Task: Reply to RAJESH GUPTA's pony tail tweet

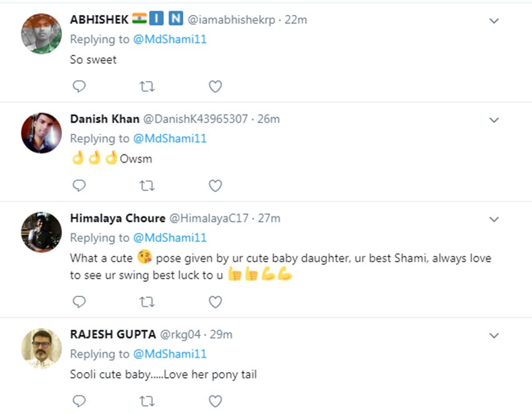Action: click(x=79, y=400)
